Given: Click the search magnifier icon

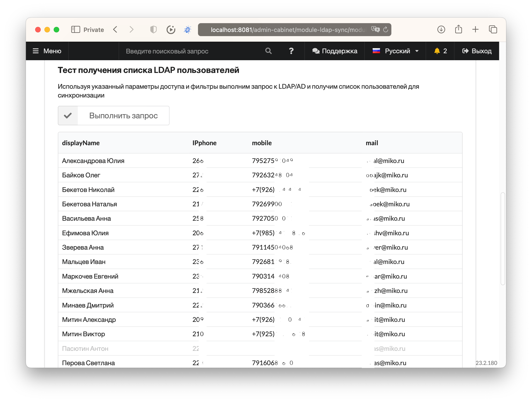Looking at the screenshot, I should pos(268,51).
